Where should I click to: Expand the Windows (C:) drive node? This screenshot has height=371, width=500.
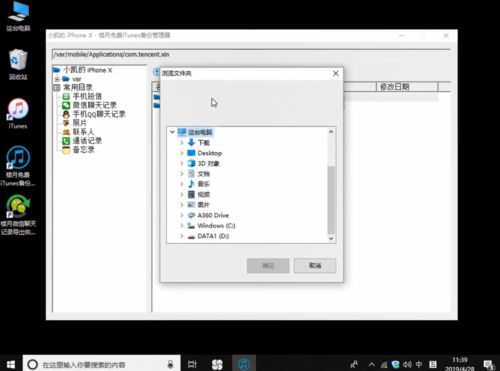click(182, 226)
